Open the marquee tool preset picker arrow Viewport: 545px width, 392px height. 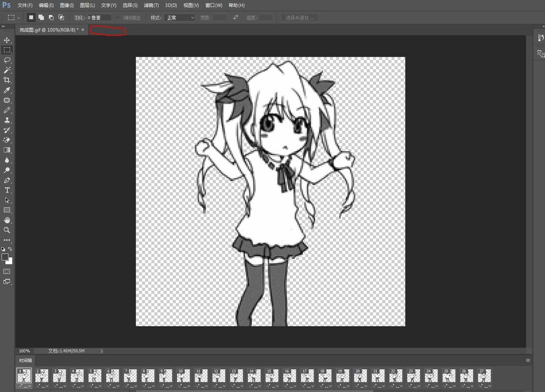pyautogui.click(x=19, y=17)
